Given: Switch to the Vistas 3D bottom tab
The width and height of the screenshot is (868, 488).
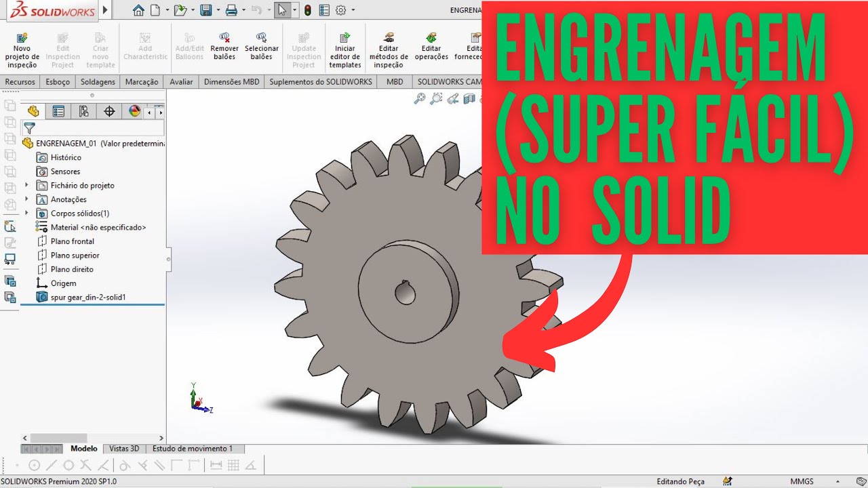Looking at the screenshot, I should pyautogui.click(x=124, y=449).
